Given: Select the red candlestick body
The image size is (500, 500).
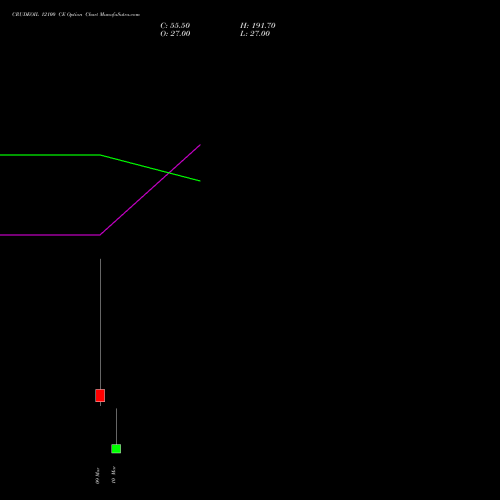Looking at the screenshot, I should [x=100, y=395].
